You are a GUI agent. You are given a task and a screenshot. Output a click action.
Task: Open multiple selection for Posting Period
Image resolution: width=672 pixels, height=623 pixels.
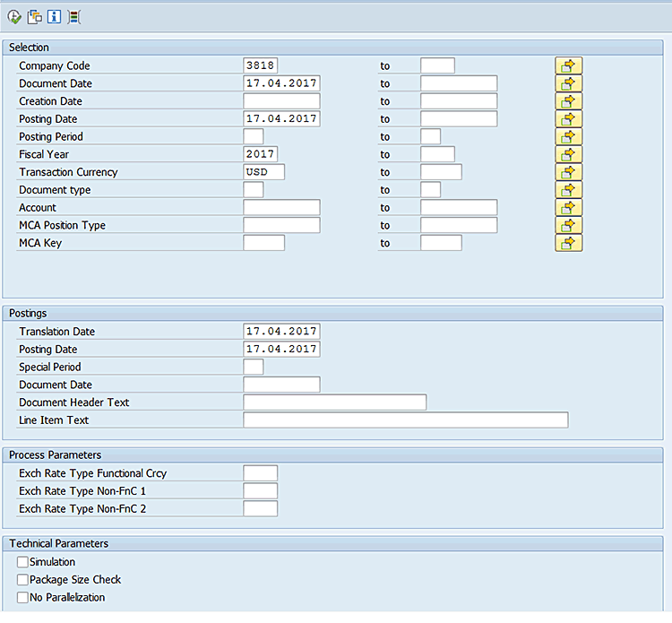point(568,136)
